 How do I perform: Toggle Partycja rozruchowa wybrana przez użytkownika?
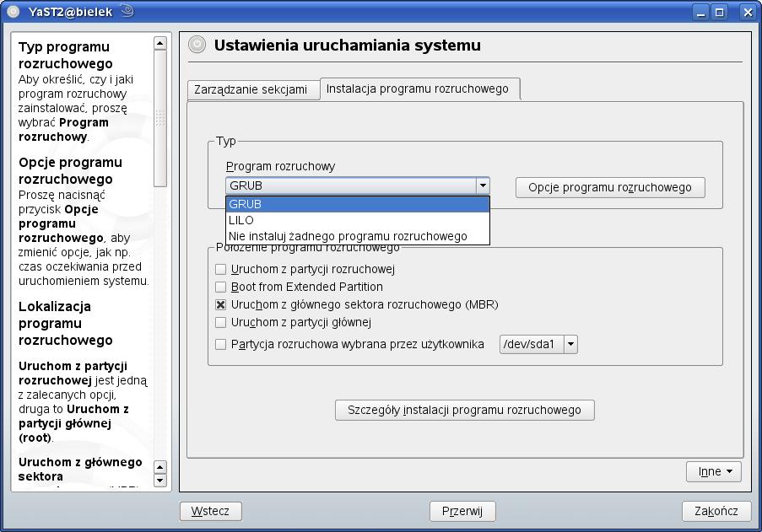click(x=220, y=344)
